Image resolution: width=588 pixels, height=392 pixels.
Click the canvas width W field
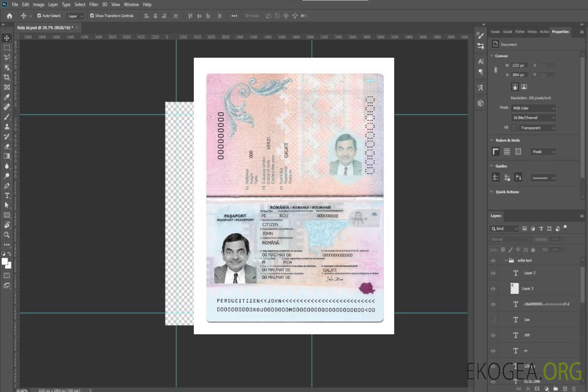(520, 65)
